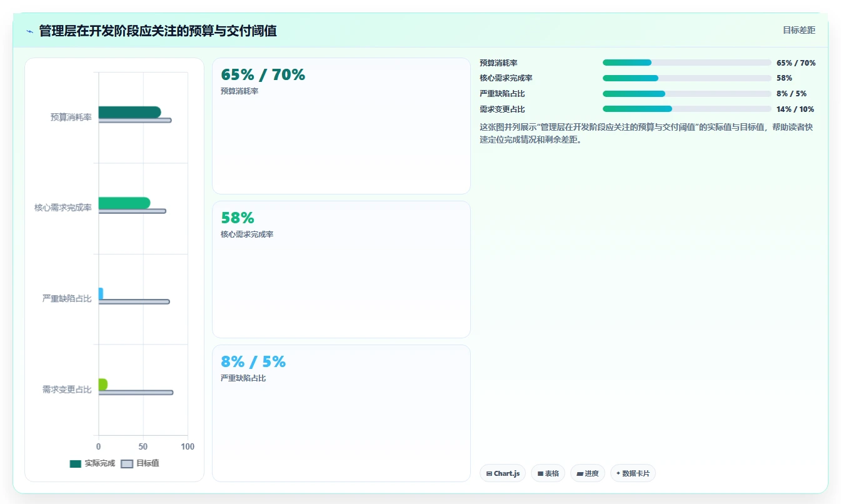
Task: Click the 预算消耗率 axis label in chart
Action: [71, 117]
